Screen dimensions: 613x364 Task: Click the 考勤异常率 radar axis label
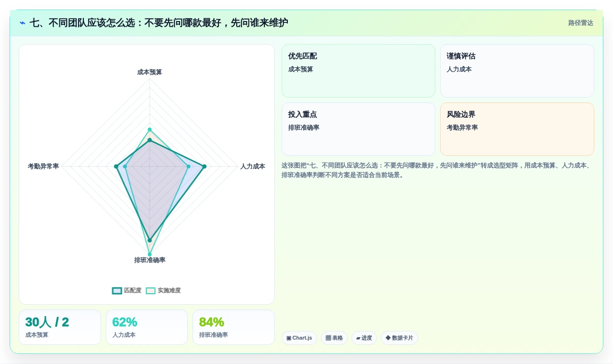point(43,166)
